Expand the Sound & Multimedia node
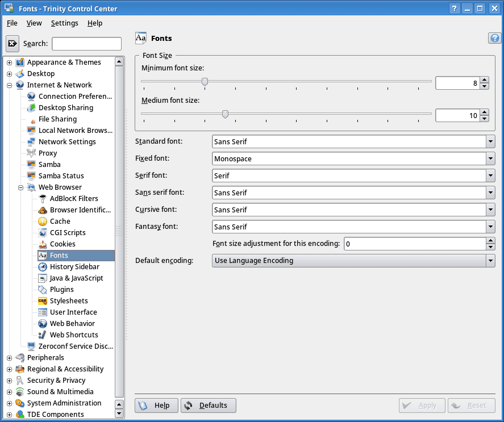This screenshot has width=504, height=422. point(9,392)
